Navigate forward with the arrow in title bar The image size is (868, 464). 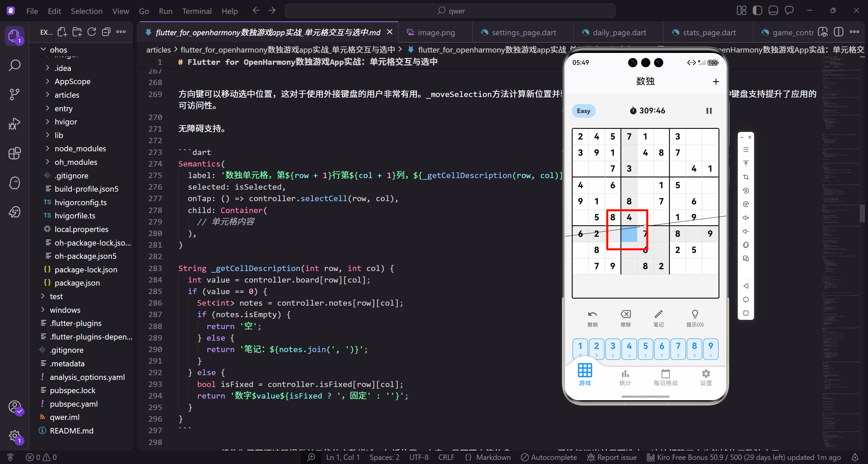(x=272, y=11)
